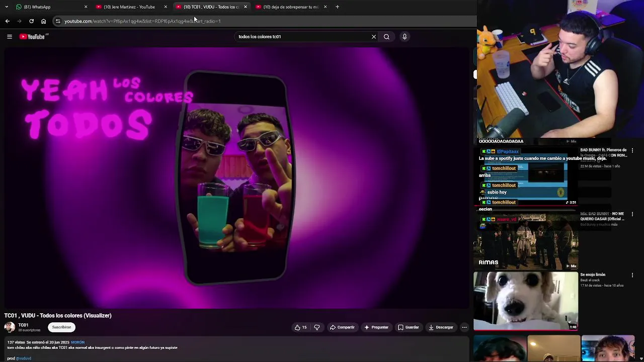Like the video with thumbs up
Screen dimensions: 644x362
[x=301, y=327]
